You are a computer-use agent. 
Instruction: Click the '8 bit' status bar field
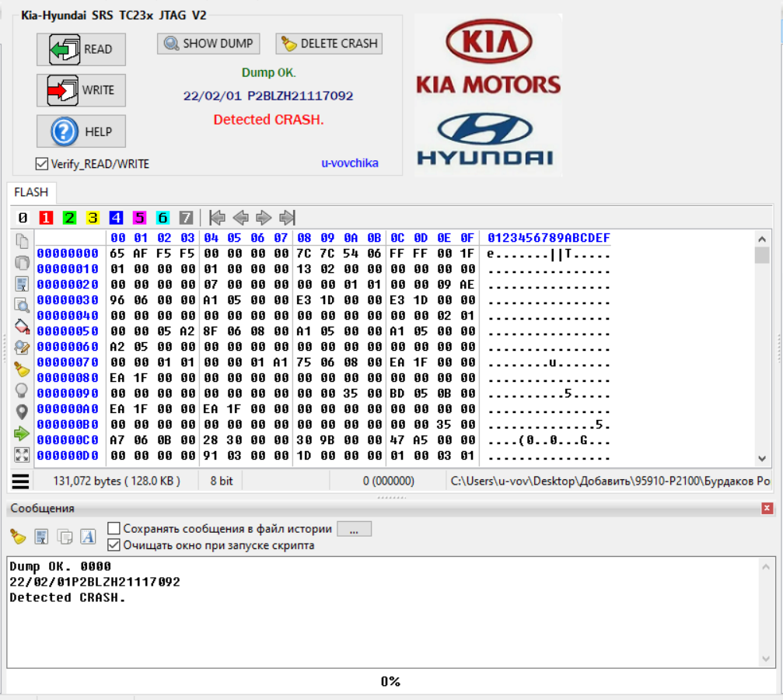pyautogui.click(x=222, y=481)
